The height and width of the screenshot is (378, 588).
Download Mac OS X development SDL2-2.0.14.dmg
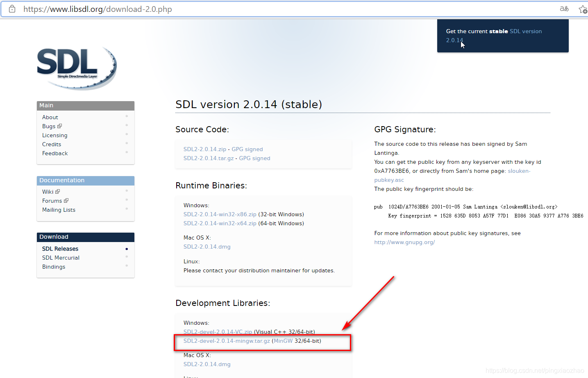point(207,364)
